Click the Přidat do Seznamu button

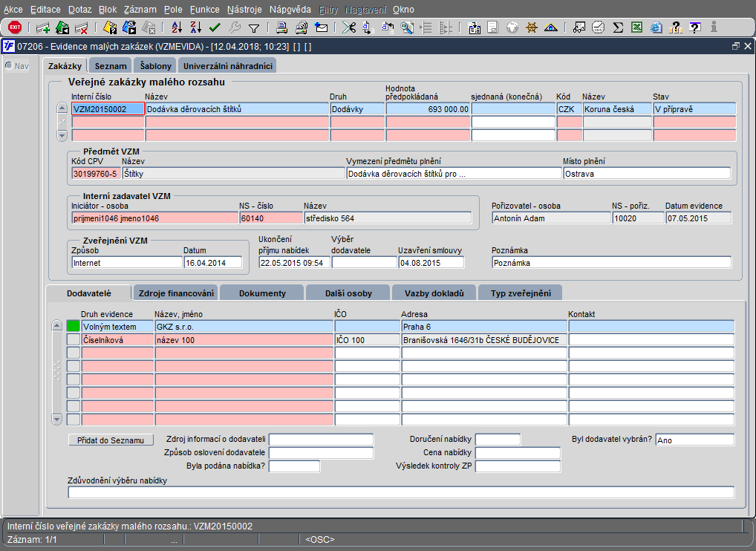[111, 440]
